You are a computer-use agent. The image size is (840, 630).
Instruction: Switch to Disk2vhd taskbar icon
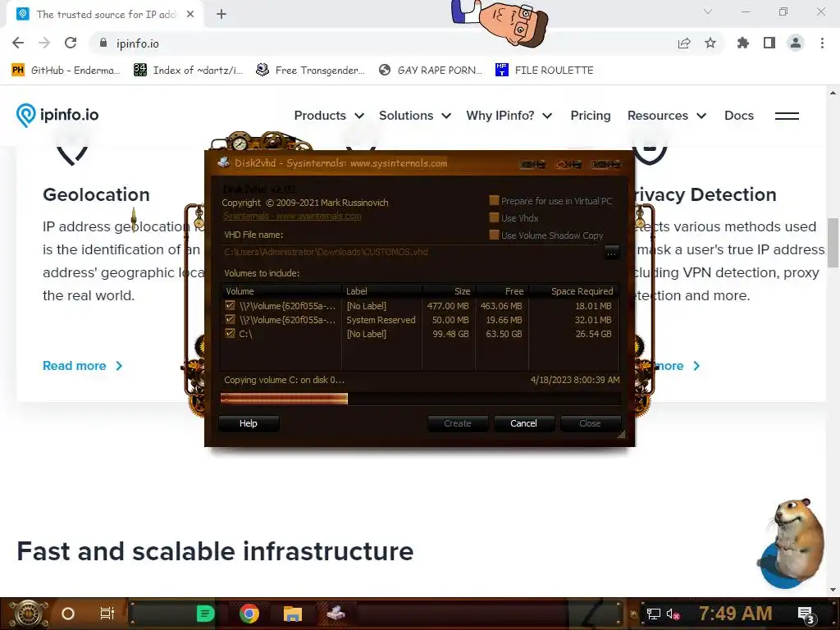point(336,614)
